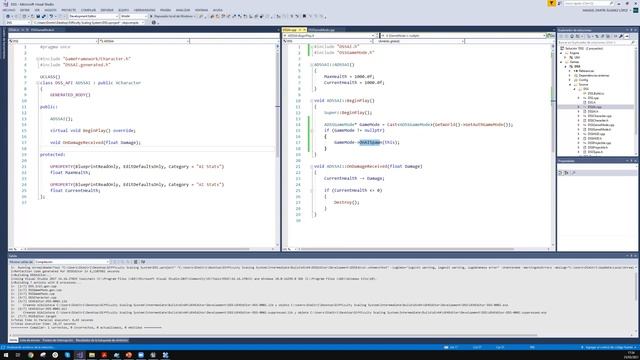Expand the UE4 project node
The image size is (640, 360).
[x=566, y=58]
